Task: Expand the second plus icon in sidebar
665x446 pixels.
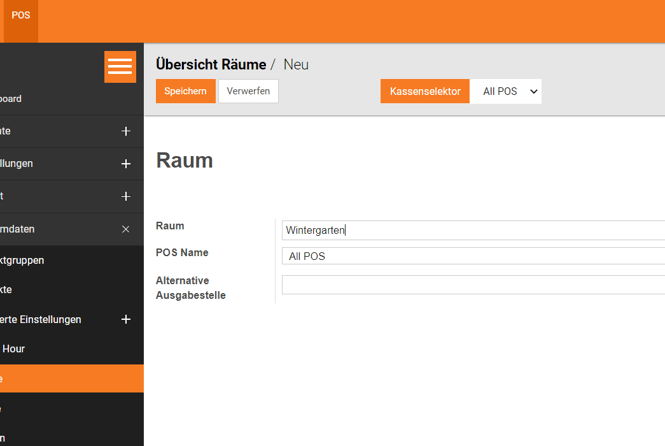Action: tap(125, 163)
